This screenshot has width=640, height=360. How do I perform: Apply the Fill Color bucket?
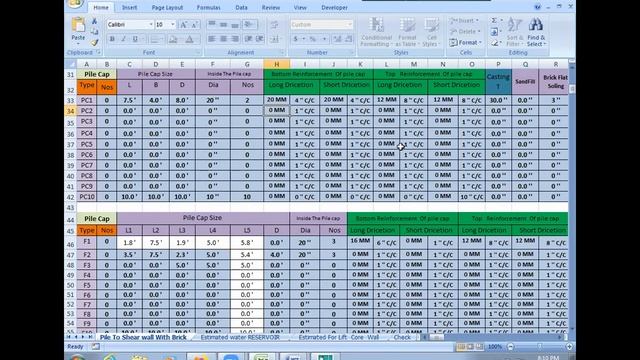point(173,39)
